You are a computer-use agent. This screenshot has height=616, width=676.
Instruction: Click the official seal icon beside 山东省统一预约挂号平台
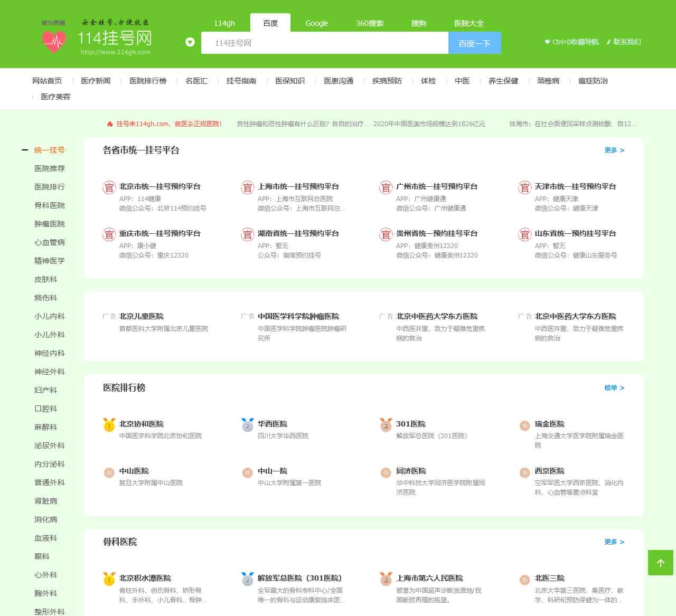coord(524,234)
